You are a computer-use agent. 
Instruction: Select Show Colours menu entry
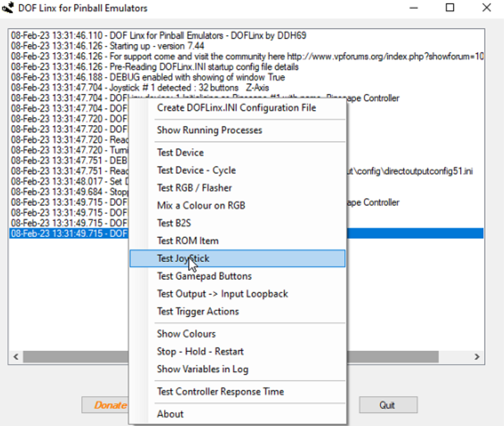(237, 334)
